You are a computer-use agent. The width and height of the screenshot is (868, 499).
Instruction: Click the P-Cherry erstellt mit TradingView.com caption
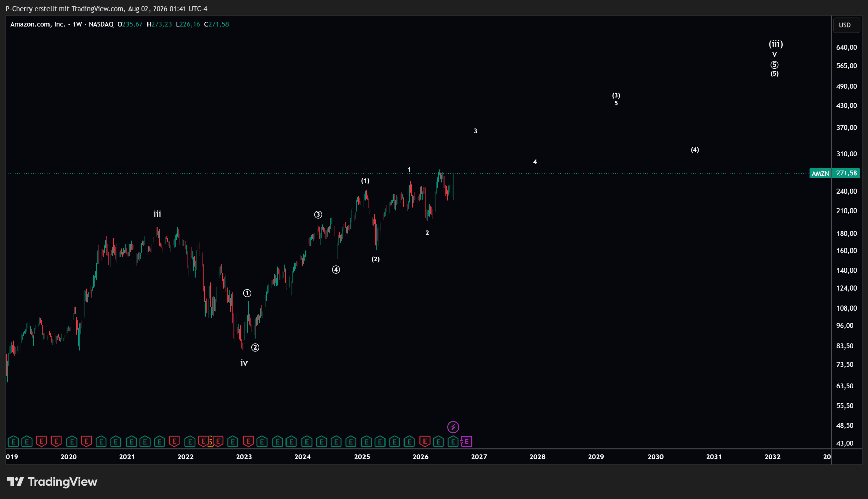click(x=106, y=8)
